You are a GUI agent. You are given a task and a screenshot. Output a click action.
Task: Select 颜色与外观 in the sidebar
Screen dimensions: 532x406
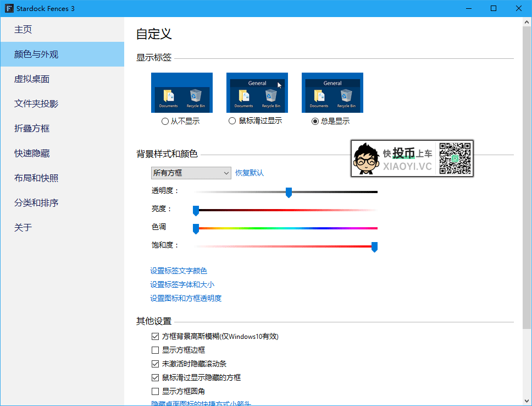click(62, 54)
